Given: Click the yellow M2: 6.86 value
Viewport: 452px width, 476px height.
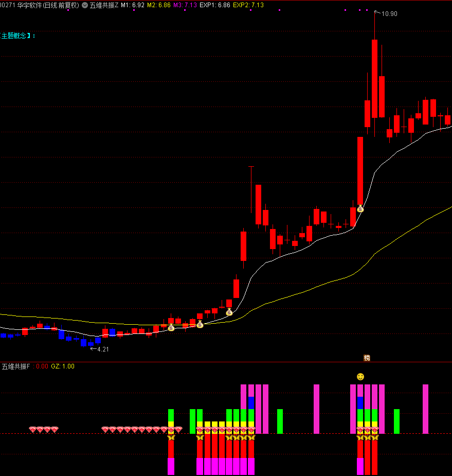Looking at the screenshot, I should 159,5.
